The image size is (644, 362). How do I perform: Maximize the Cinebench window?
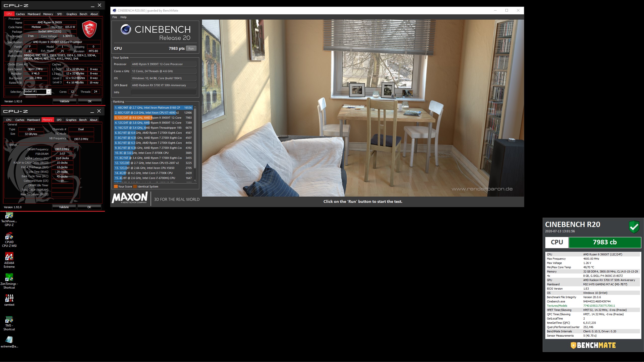tap(507, 10)
